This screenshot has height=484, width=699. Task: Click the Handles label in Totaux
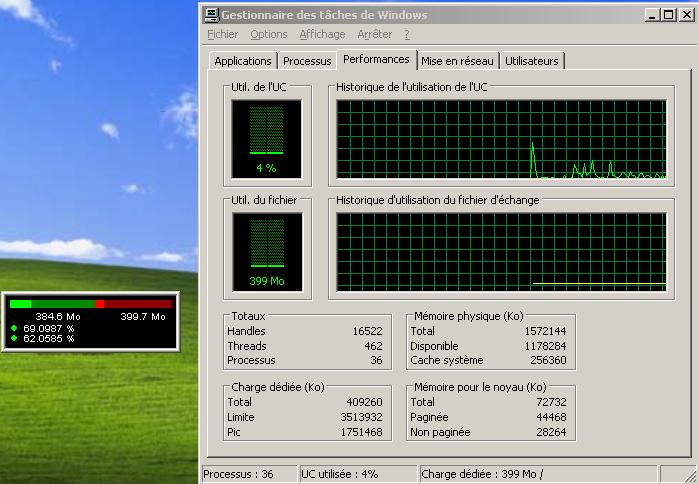click(246, 331)
